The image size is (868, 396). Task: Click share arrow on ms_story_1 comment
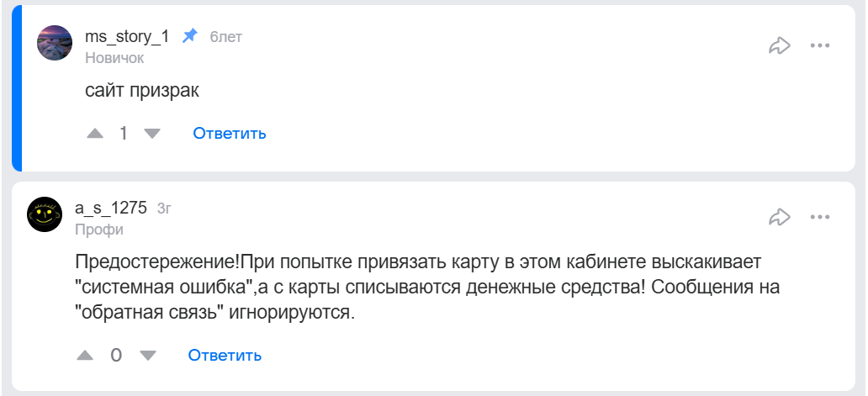(x=780, y=45)
